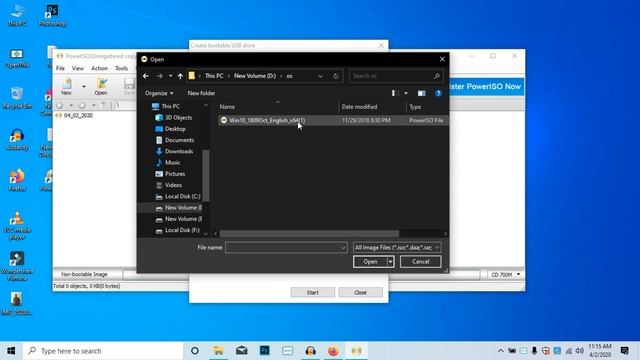Toggle the preview pane icon
640x360 pixels.
coord(422,93)
